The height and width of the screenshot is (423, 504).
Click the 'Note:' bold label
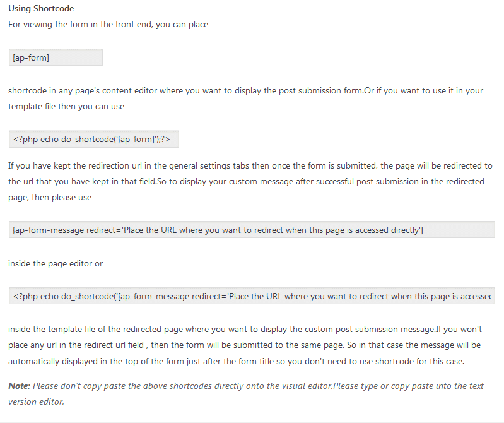click(19, 386)
